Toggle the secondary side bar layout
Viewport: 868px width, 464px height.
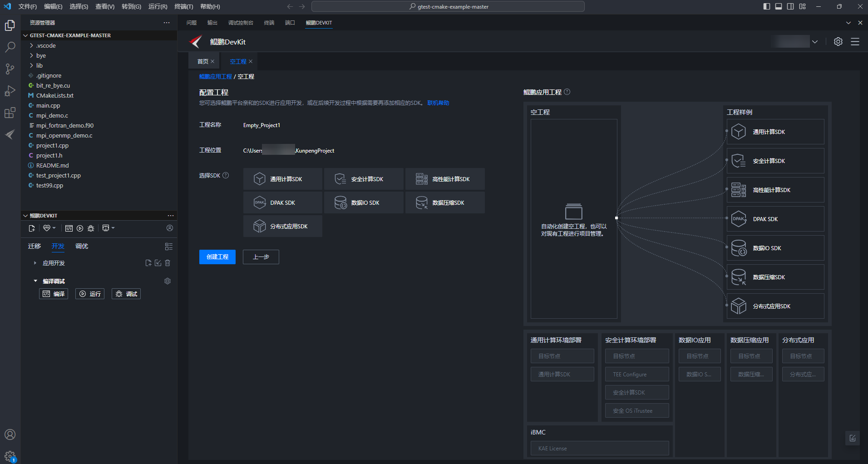coord(790,6)
